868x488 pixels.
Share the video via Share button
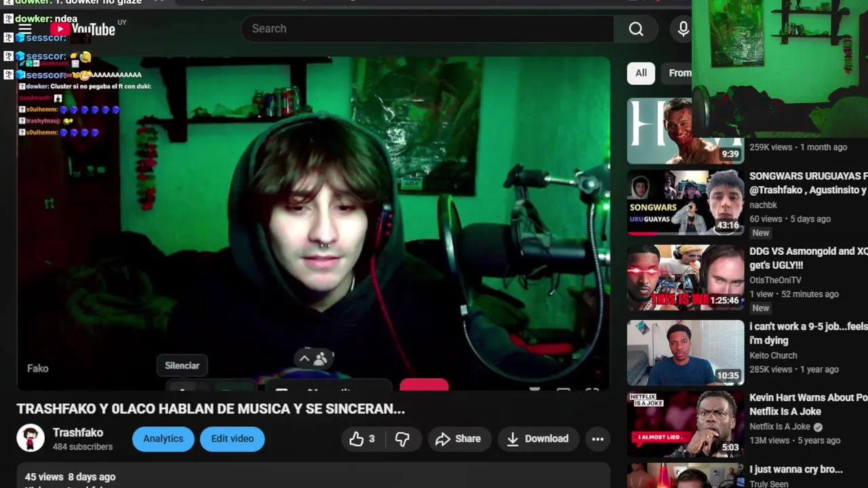click(458, 439)
